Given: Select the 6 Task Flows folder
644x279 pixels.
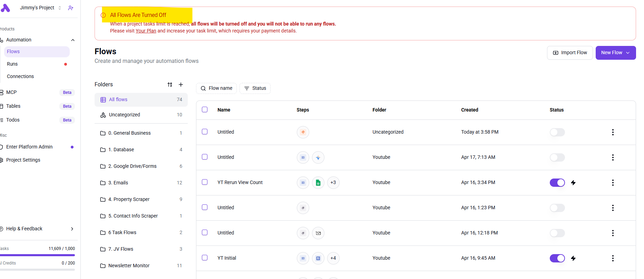Looking at the screenshot, I should pyautogui.click(x=141, y=233).
